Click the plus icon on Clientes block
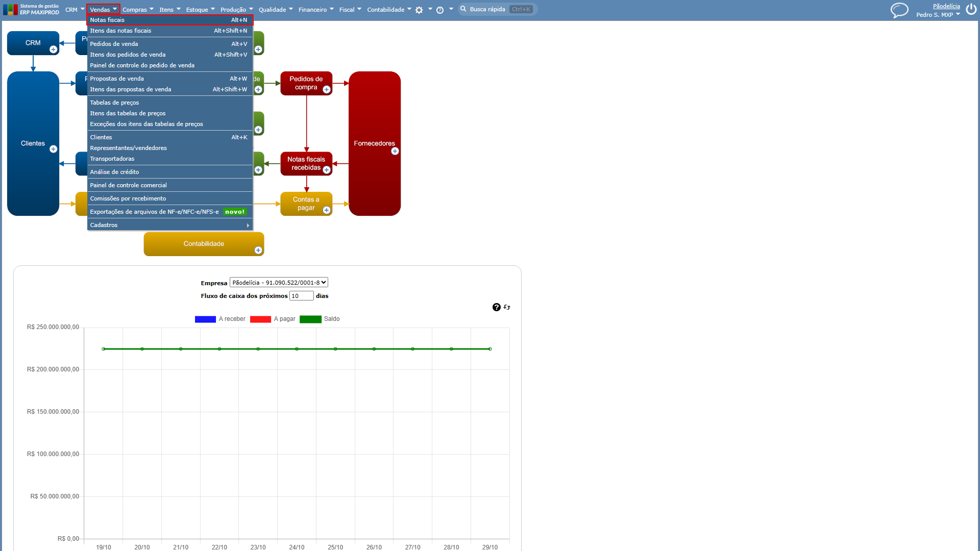Screen dimensions: 980x551 [x=53, y=149]
